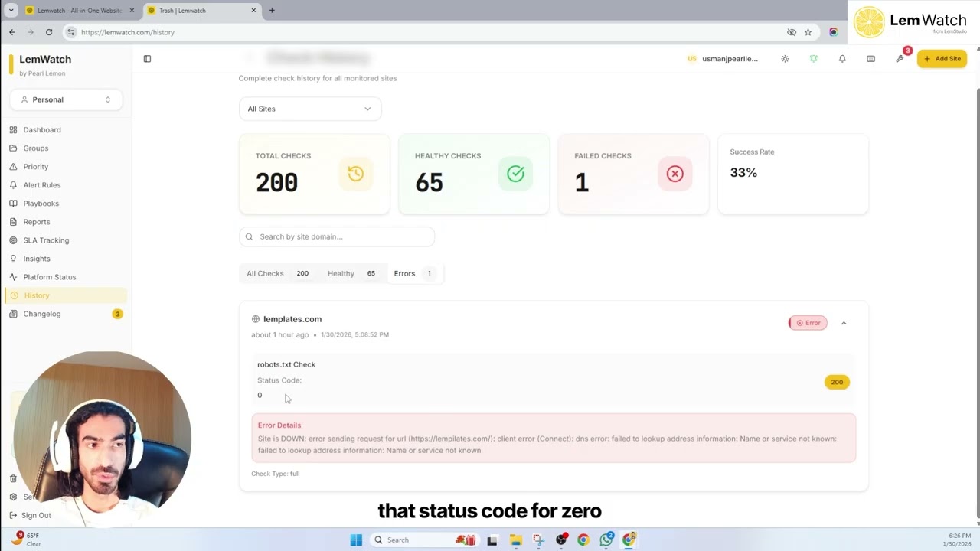Screen dimensions: 980x551
Task: Go to Dashboard in sidebar
Action: click(x=42, y=130)
